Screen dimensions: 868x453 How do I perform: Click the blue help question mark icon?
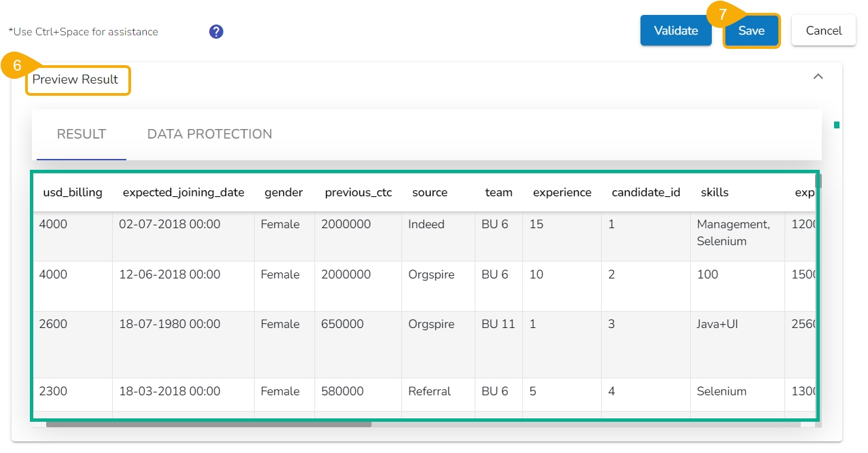point(216,31)
